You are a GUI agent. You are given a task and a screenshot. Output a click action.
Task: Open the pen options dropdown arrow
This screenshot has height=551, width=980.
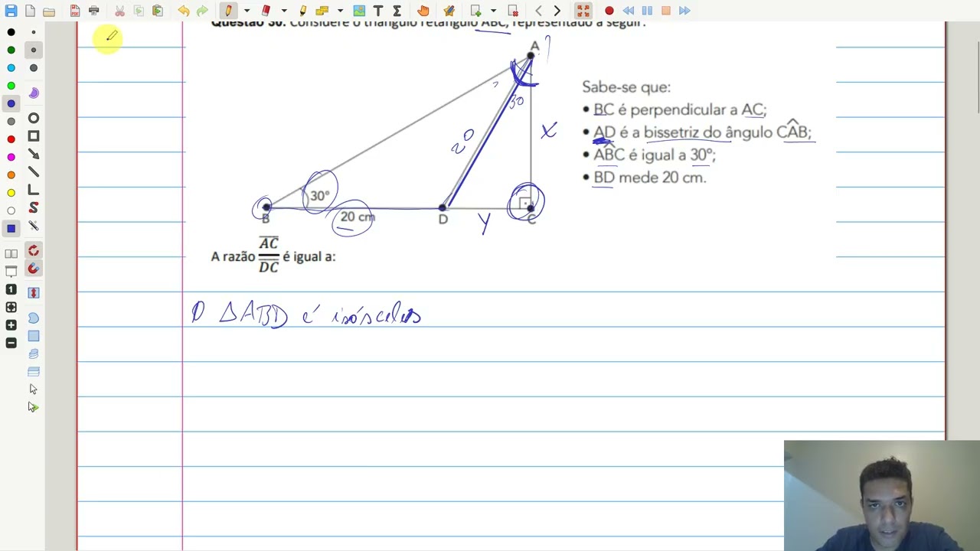coord(247,11)
